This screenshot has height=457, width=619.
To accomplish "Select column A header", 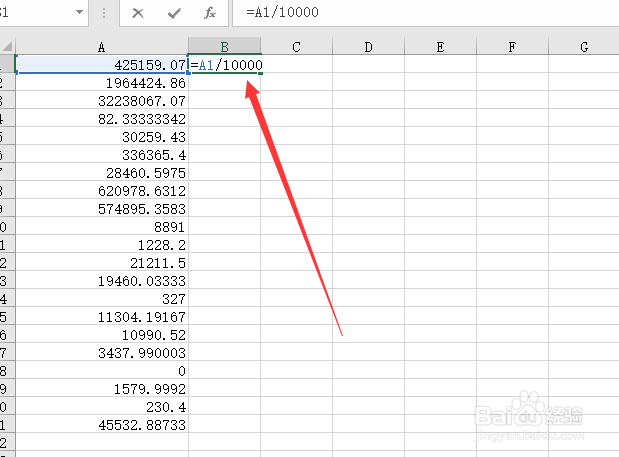I will pyautogui.click(x=102, y=47).
